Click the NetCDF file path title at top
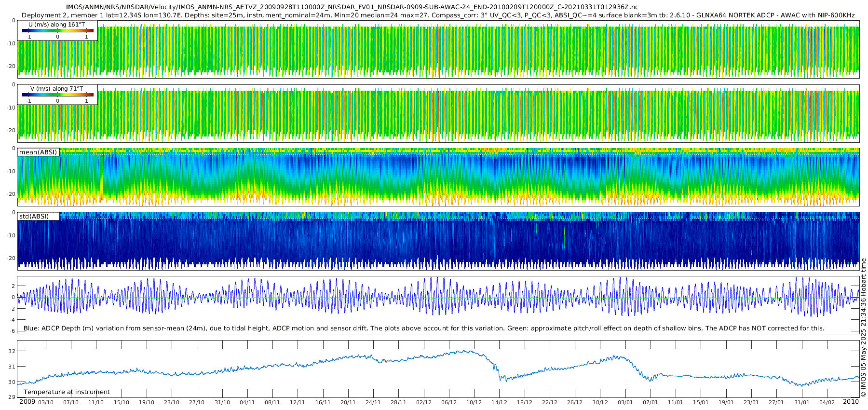Image resolution: width=868 pixels, height=410 pixels. [352, 7]
